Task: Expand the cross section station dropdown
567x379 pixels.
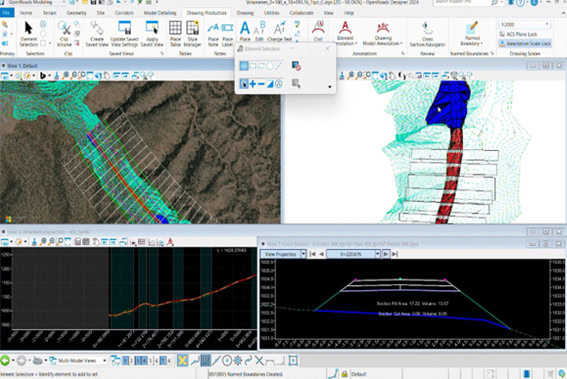Action: click(378, 254)
